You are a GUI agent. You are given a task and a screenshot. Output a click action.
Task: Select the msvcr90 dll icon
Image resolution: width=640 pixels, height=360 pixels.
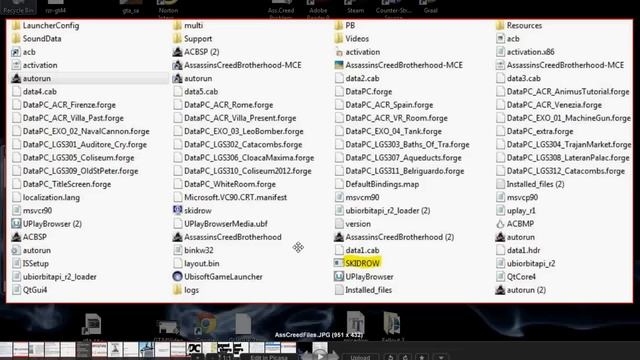point(16,211)
